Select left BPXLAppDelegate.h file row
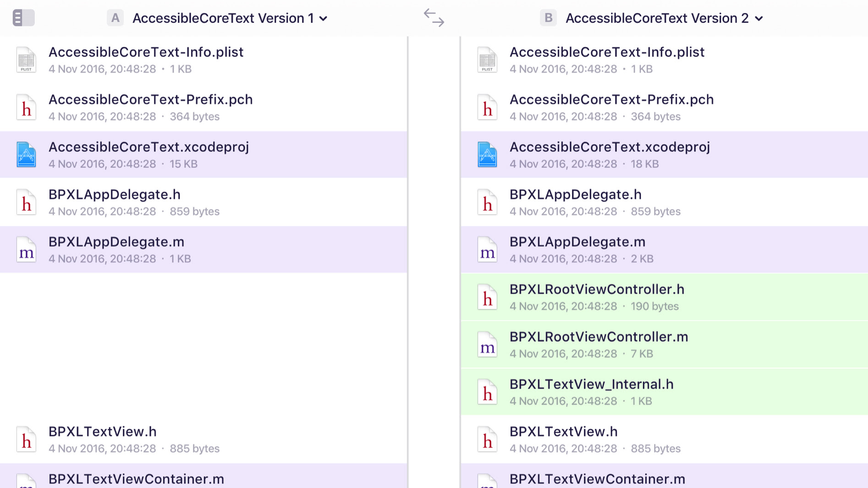This screenshot has width=868, height=488. (x=203, y=203)
